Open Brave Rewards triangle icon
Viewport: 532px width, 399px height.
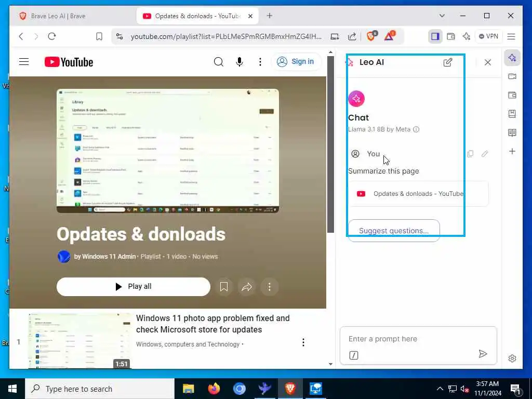[x=390, y=36]
